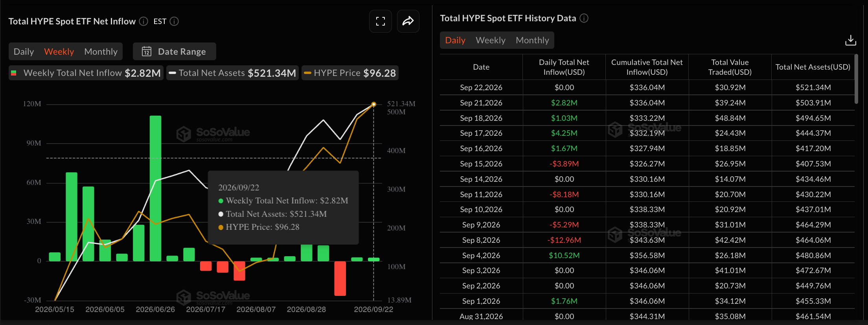868x325 pixels.
Task: Download the history data table
Action: (x=850, y=40)
